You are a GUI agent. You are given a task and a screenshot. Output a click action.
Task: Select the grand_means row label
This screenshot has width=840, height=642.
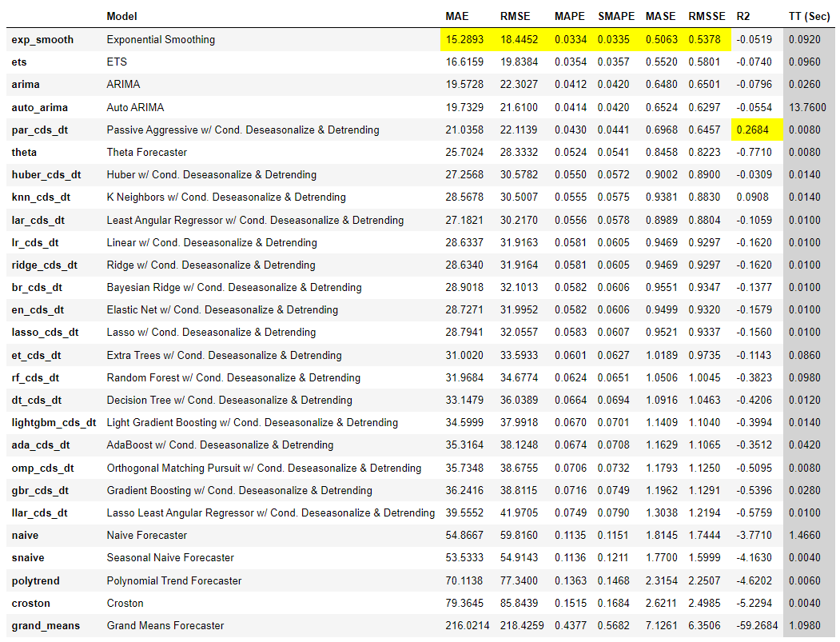[46, 626]
